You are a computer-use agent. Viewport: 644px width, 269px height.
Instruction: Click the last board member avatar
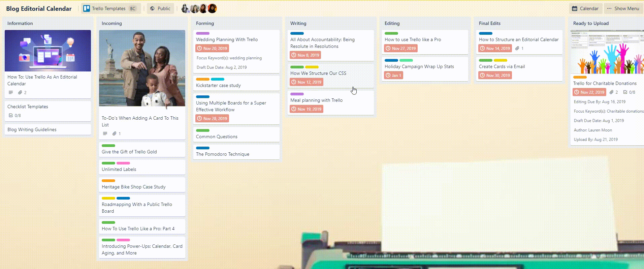click(x=212, y=8)
